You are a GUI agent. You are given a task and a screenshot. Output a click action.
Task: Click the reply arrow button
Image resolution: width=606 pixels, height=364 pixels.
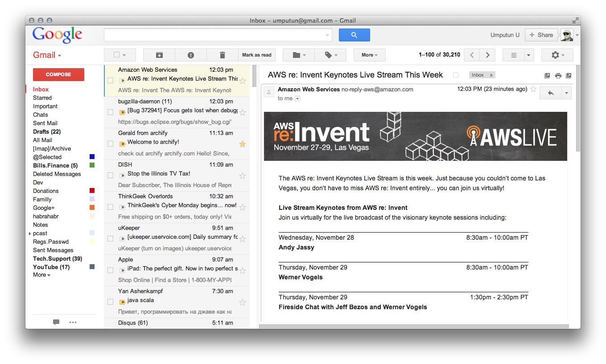(x=551, y=93)
